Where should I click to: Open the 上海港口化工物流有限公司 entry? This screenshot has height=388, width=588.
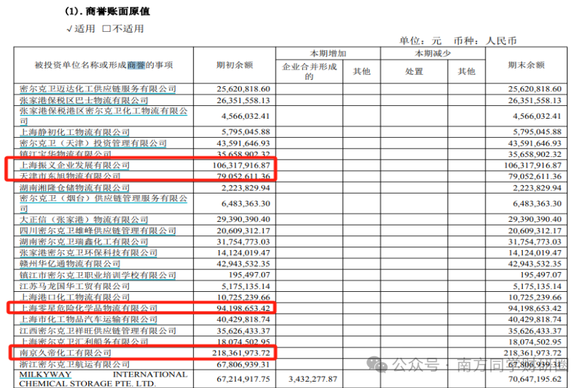(x=74, y=297)
